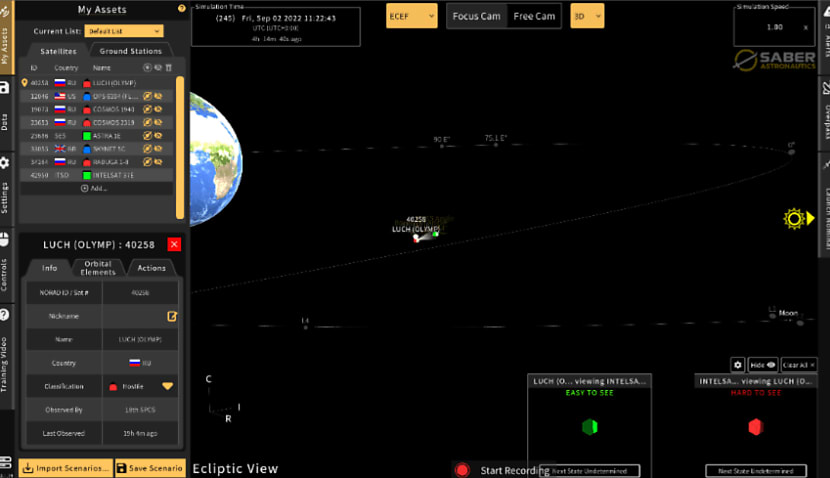Open the Info tab

pos(49,268)
